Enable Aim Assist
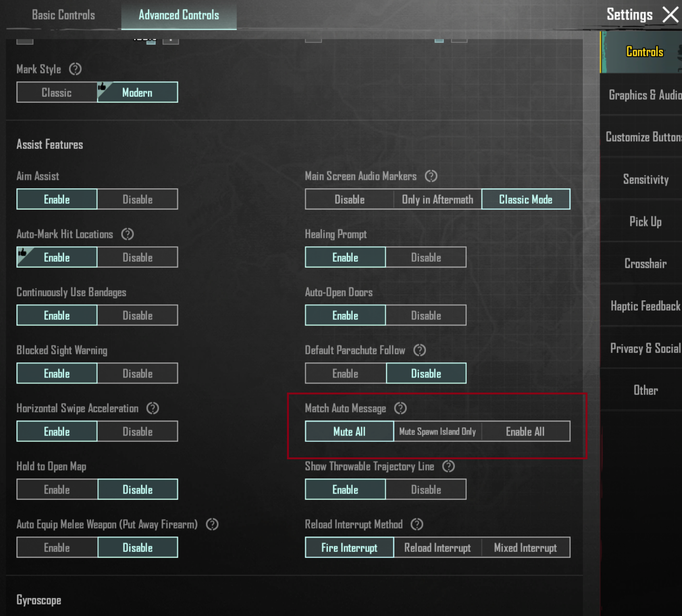Image resolution: width=682 pixels, height=616 pixels. (57, 199)
